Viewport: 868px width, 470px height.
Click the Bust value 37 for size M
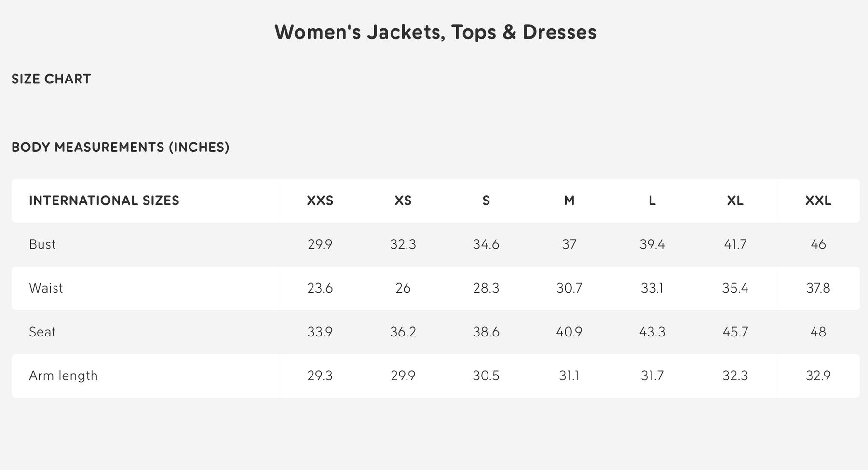[569, 244]
